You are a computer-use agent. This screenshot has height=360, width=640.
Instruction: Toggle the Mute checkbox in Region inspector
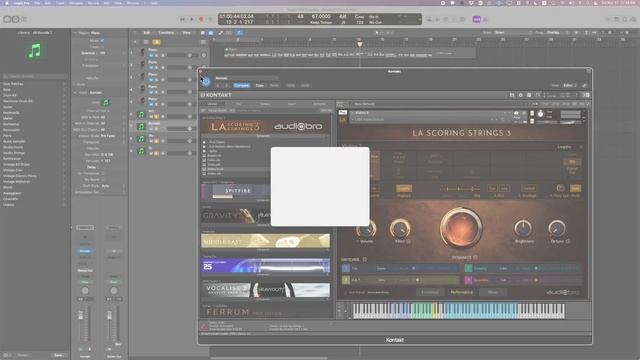pyautogui.click(x=102, y=40)
